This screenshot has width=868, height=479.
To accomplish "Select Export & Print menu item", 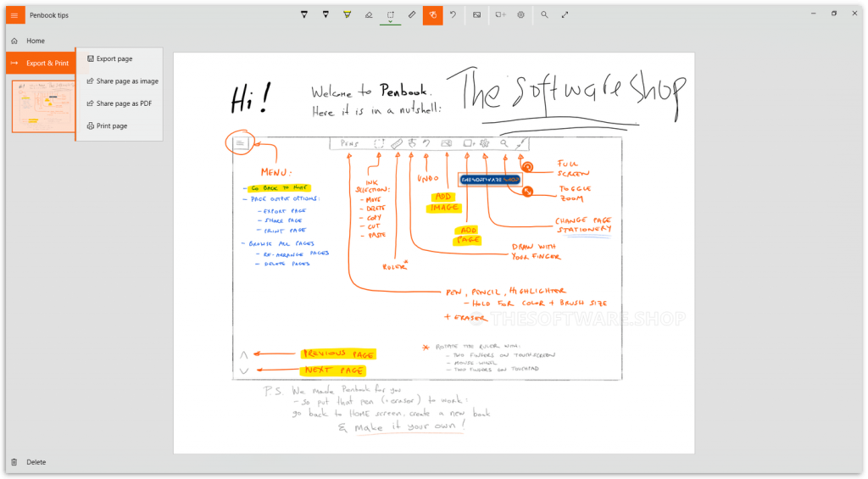I will 41,63.
